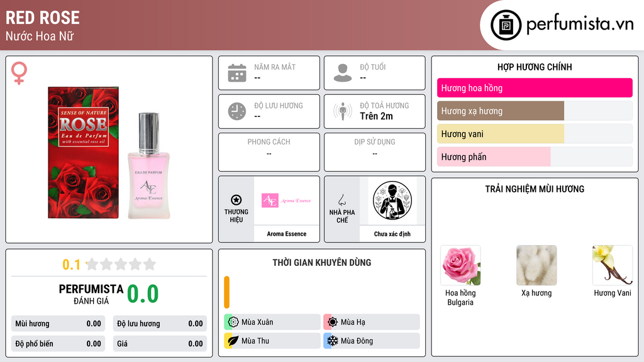Viewport: 644px width, 362px height.
Task: Click the Aroma Essence brand name link
Action: tap(287, 234)
